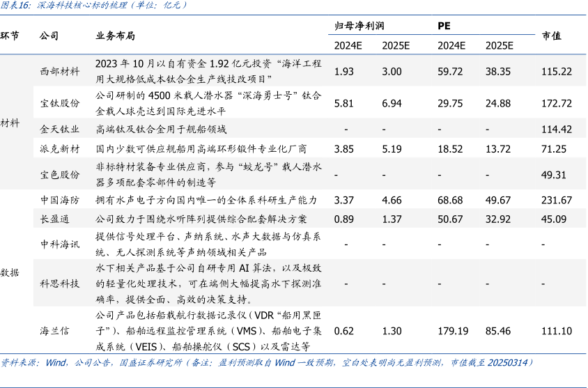Viewport: 588px width, 388px height.
Task: Click the 派克新材 business description text
Action: (x=201, y=149)
